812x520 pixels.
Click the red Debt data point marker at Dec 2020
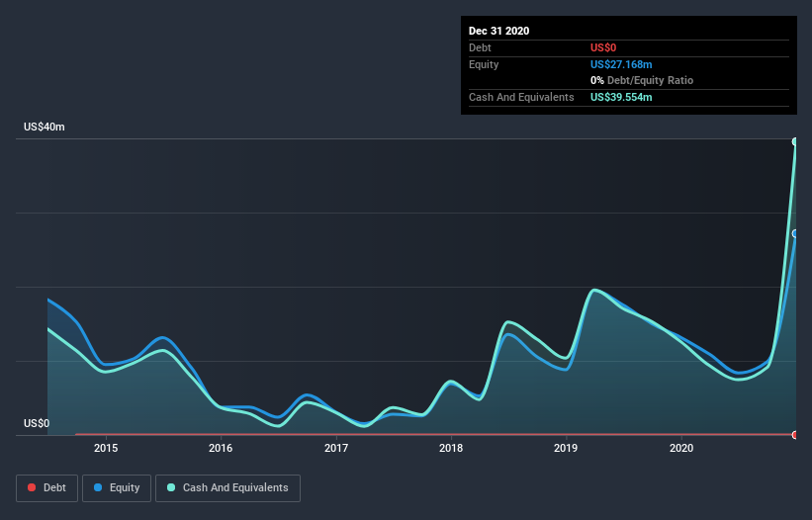(x=795, y=435)
